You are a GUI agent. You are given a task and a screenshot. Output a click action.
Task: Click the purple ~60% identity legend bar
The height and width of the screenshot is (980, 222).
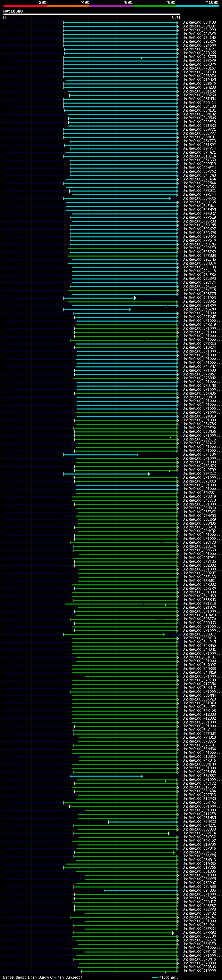coord(111,6)
